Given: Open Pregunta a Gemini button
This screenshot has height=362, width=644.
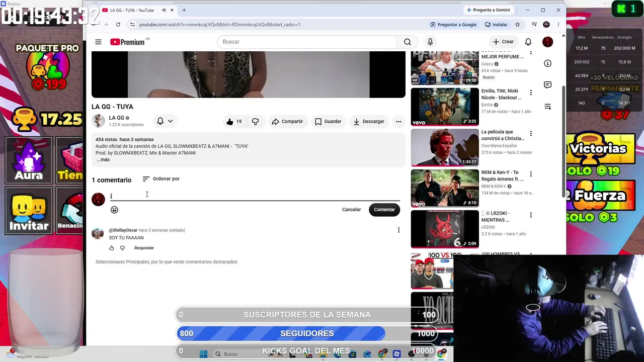Looking at the screenshot, I should click(x=488, y=10).
